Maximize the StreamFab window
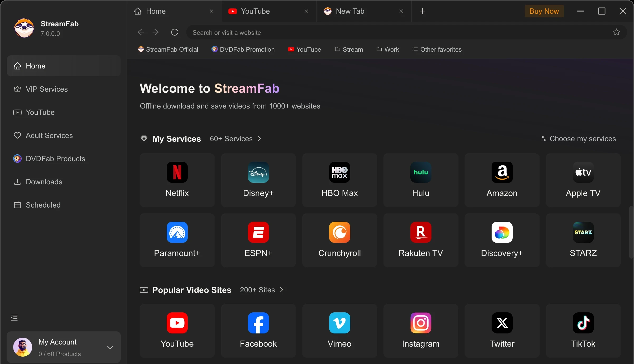The width and height of the screenshot is (634, 364). tap(602, 11)
